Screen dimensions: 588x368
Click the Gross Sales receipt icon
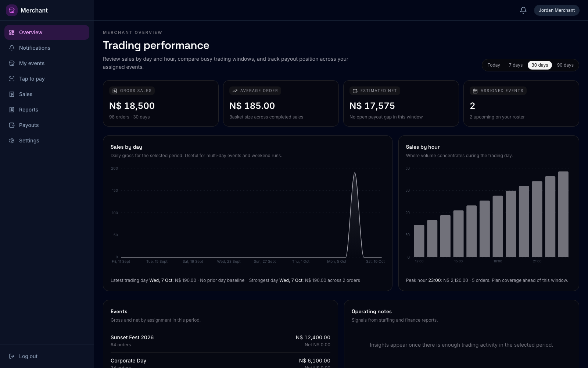115,91
